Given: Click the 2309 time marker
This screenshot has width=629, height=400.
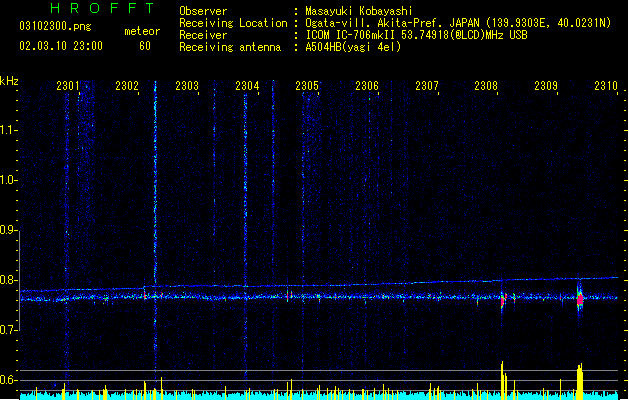Looking at the screenshot, I should point(546,86).
